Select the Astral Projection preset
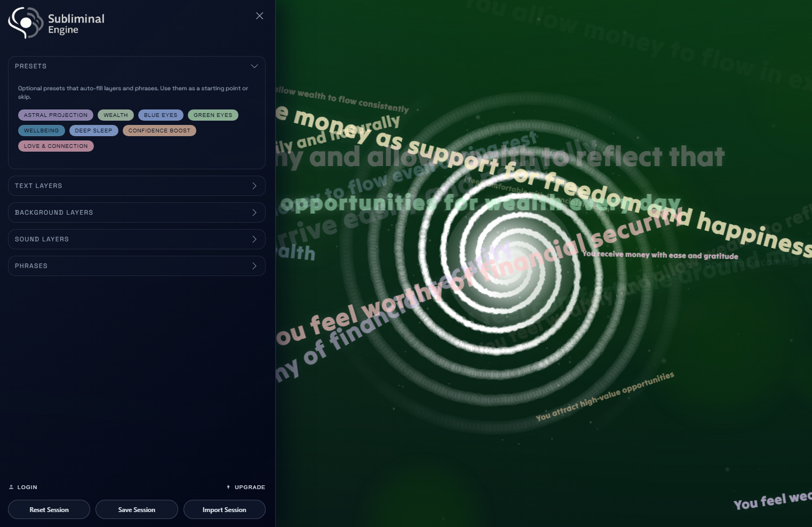This screenshot has height=527, width=812. [x=55, y=115]
